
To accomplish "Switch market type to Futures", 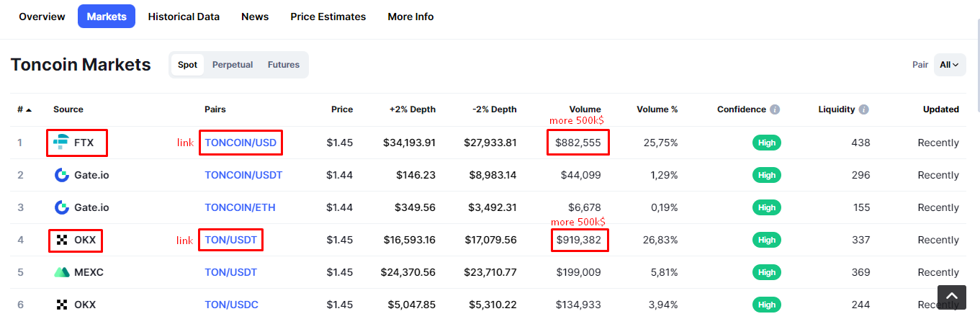I will pos(284,65).
